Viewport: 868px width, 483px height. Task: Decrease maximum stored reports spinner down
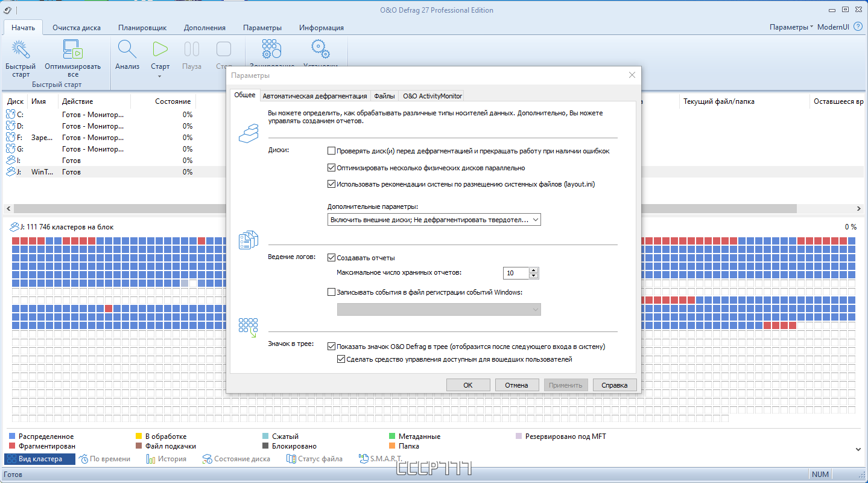coord(533,276)
